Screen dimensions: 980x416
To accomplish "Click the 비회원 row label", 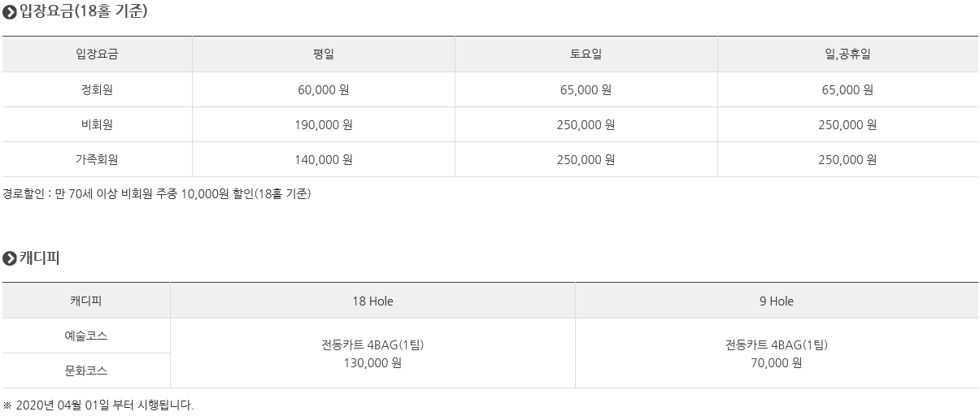I will (x=97, y=124).
